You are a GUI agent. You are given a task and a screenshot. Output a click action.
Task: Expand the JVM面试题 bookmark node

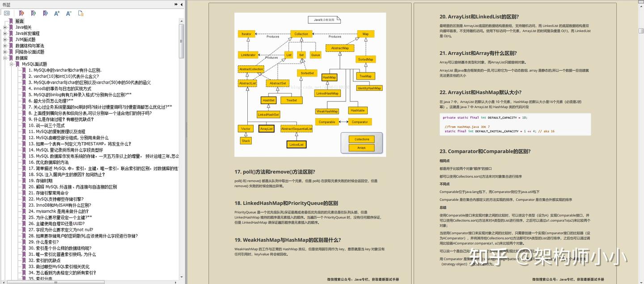click(x=5, y=39)
